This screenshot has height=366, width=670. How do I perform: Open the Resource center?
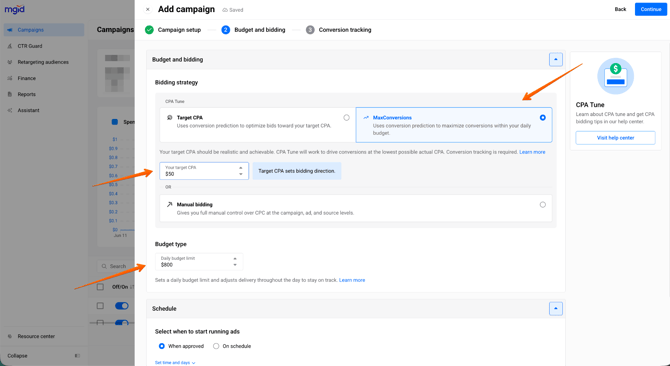tap(36, 337)
